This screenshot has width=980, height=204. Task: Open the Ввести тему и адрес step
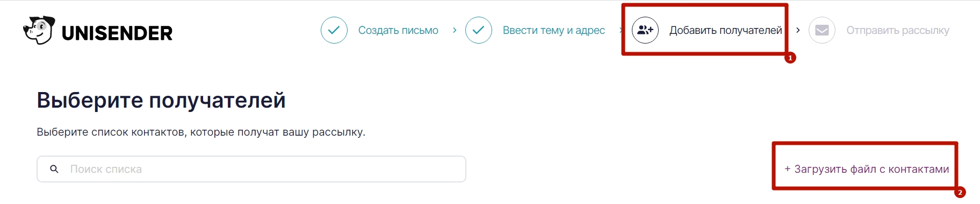554,30
